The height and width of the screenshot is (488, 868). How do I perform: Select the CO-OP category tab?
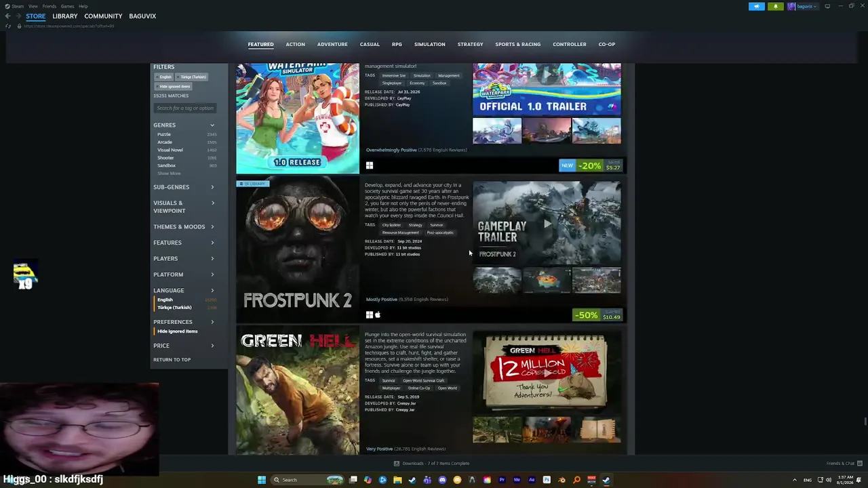pos(607,44)
